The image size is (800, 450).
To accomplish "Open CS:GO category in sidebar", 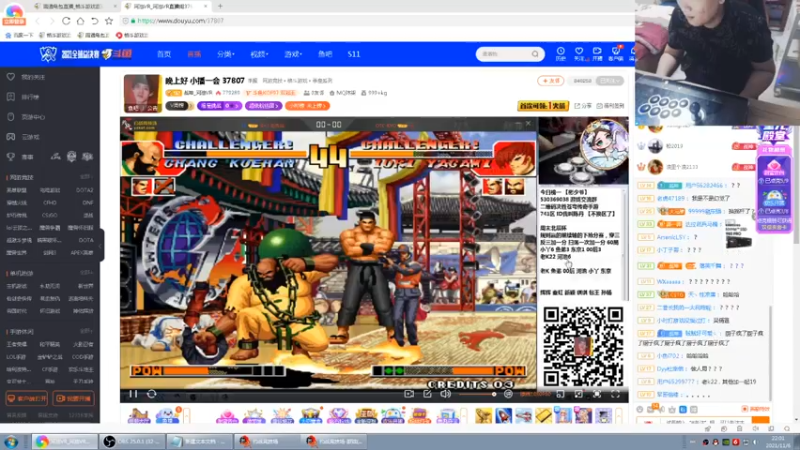I will (50, 215).
